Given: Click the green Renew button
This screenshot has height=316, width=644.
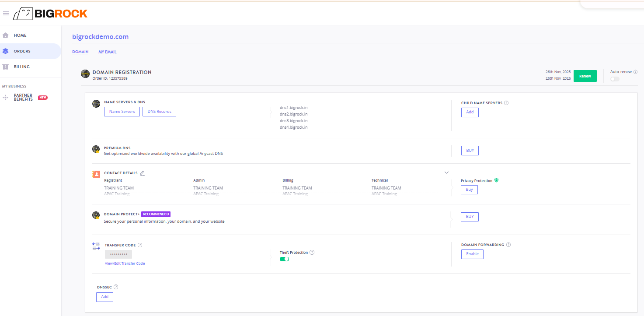Looking at the screenshot, I should coord(585,76).
